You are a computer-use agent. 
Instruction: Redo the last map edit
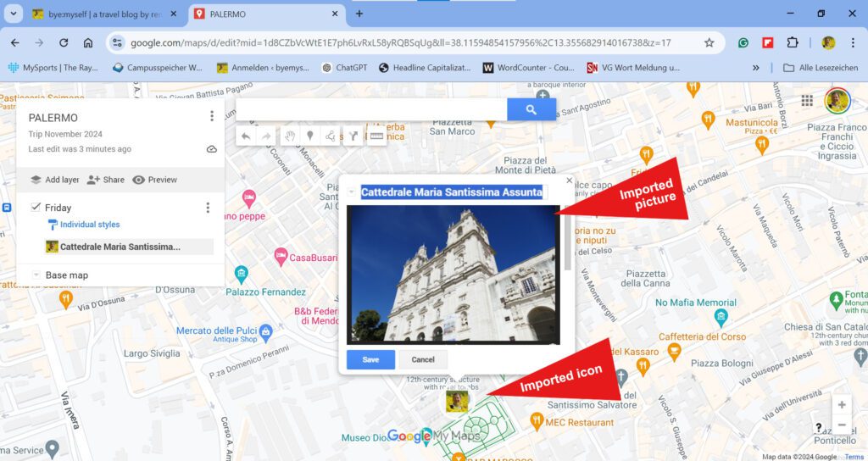tap(266, 136)
